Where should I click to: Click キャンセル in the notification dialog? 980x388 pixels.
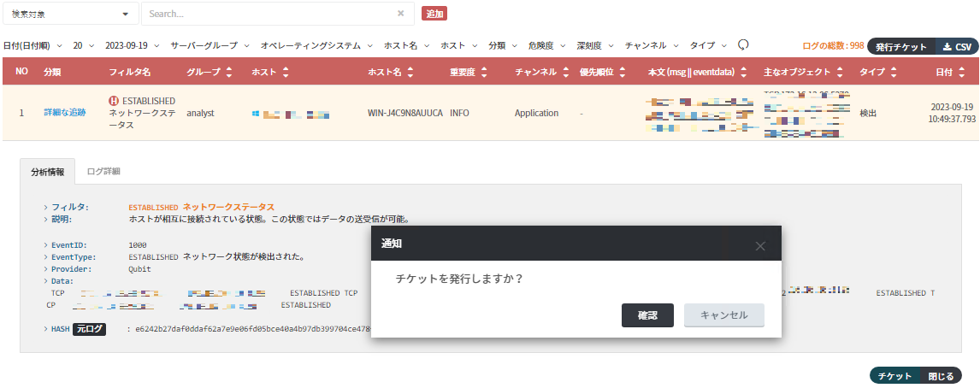pos(723,315)
